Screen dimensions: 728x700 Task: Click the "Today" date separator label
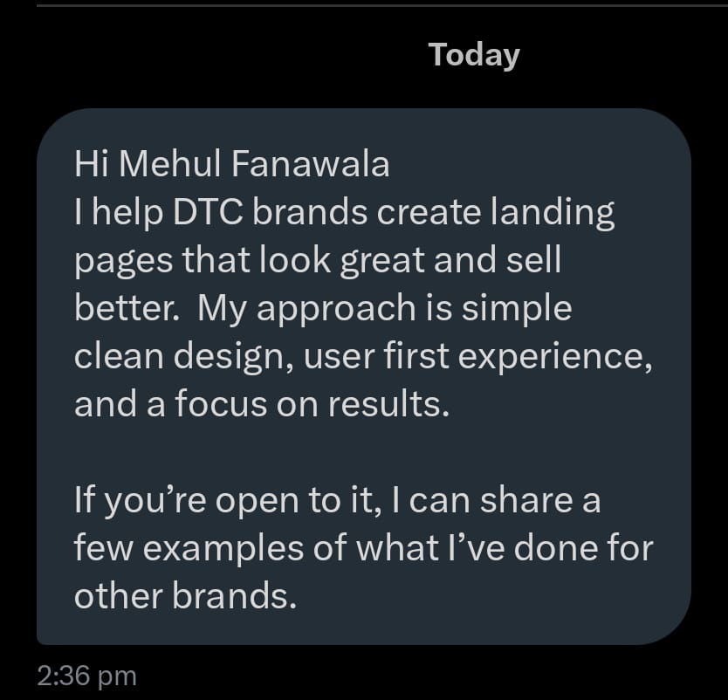[x=474, y=55]
